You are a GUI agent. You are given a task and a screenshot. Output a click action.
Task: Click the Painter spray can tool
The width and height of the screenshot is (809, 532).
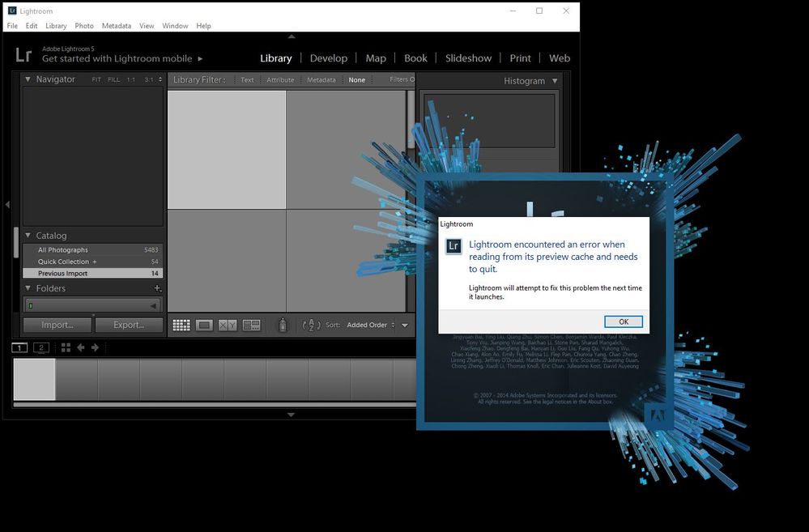pyautogui.click(x=283, y=325)
